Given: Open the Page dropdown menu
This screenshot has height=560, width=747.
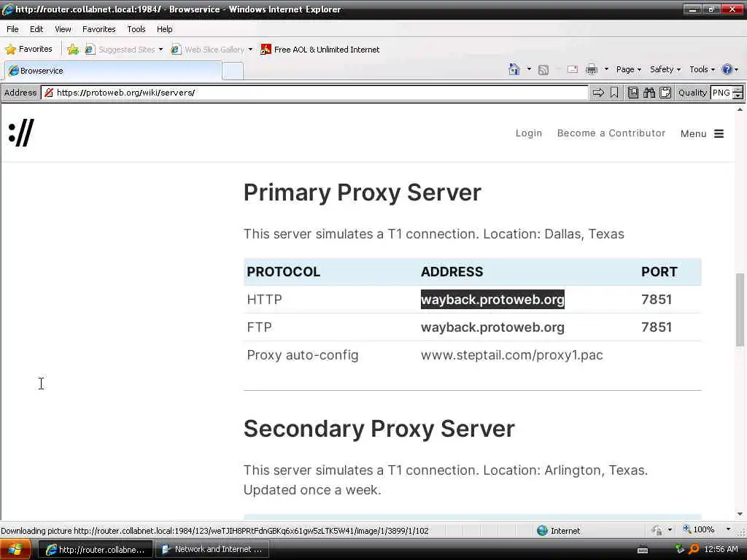Looking at the screenshot, I should [x=628, y=69].
